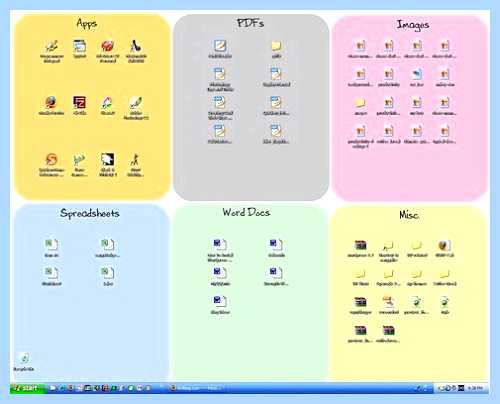Select the orange S circle icon in Apps
Image resolution: width=500 pixels, height=404 pixels.
pos(51,160)
